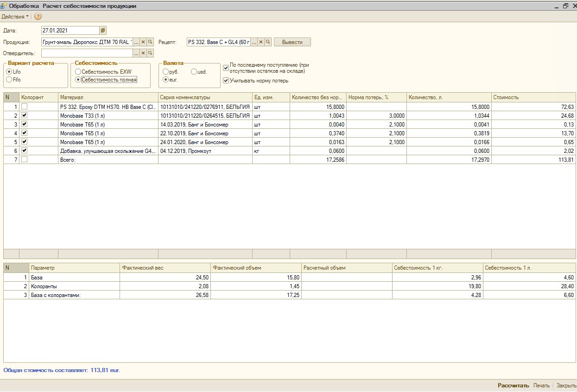This screenshot has height=392, width=577.
Task: Click the Печать command at bottom
Action: 541,386
